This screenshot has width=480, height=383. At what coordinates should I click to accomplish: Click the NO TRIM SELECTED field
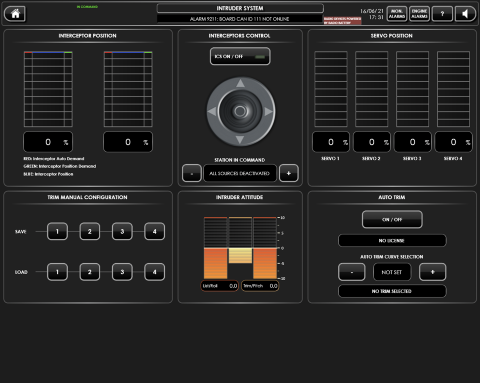[x=392, y=291]
